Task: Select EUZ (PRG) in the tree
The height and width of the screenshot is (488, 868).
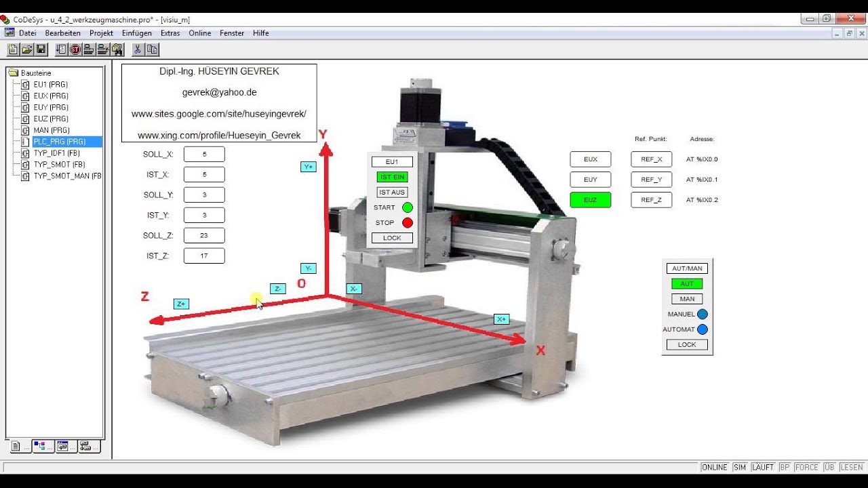Action: pyautogui.click(x=51, y=119)
